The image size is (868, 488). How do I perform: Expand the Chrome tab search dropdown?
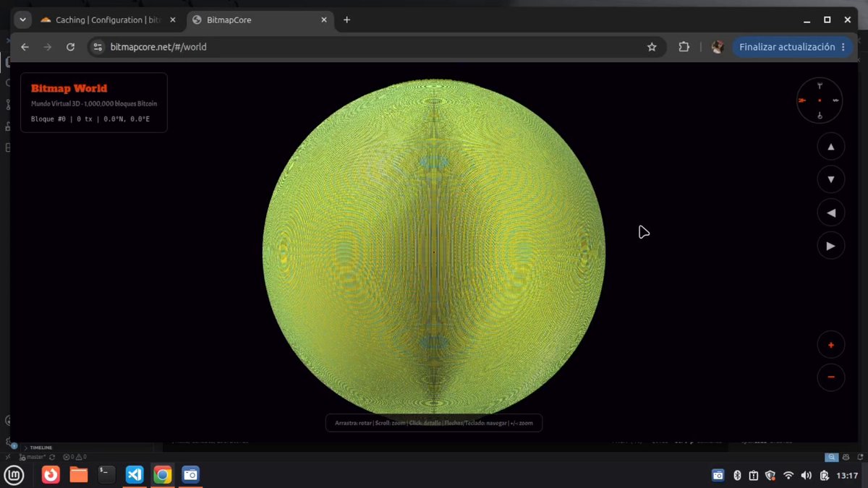point(23,20)
